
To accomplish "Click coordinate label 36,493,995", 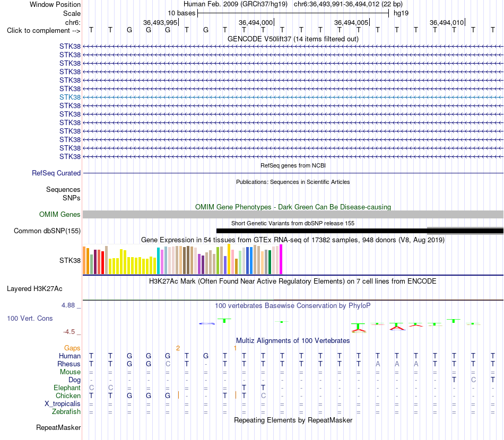I will pyautogui.click(x=160, y=22).
